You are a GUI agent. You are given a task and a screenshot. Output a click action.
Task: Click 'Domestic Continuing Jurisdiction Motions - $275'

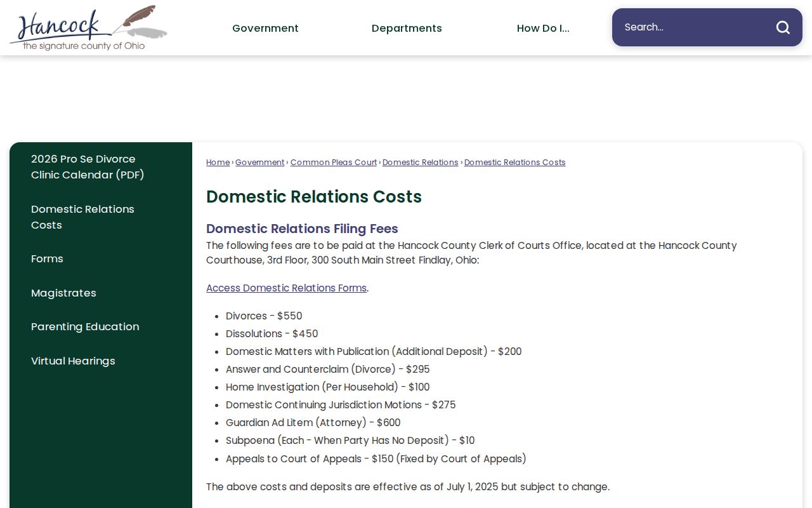pyautogui.click(x=341, y=404)
